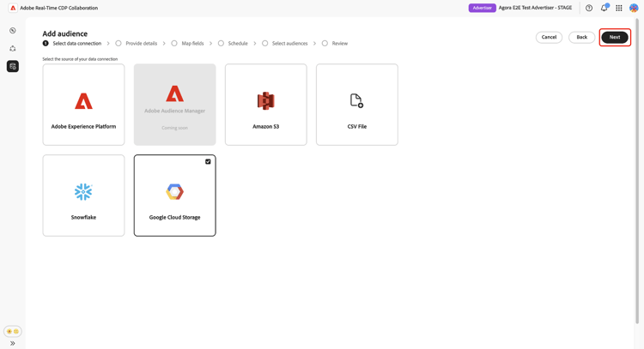This screenshot has width=644, height=349.
Task: Click the Provide details step circle
Action: tap(118, 43)
